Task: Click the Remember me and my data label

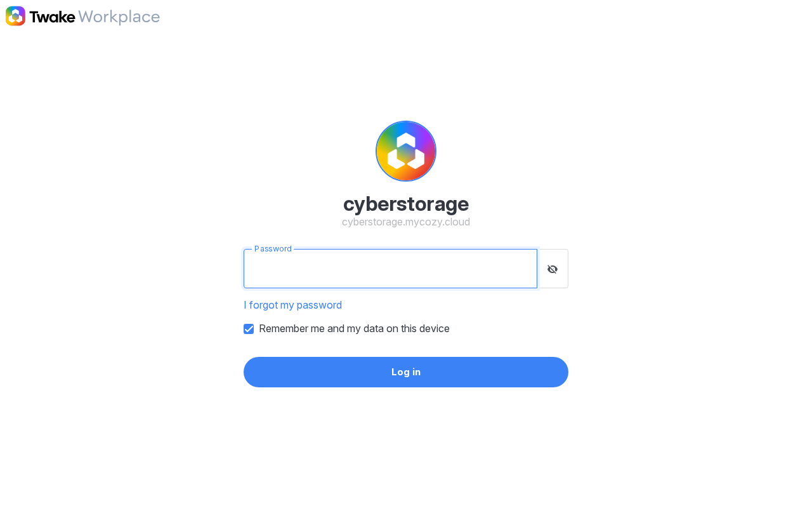Action: (x=354, y=329)
